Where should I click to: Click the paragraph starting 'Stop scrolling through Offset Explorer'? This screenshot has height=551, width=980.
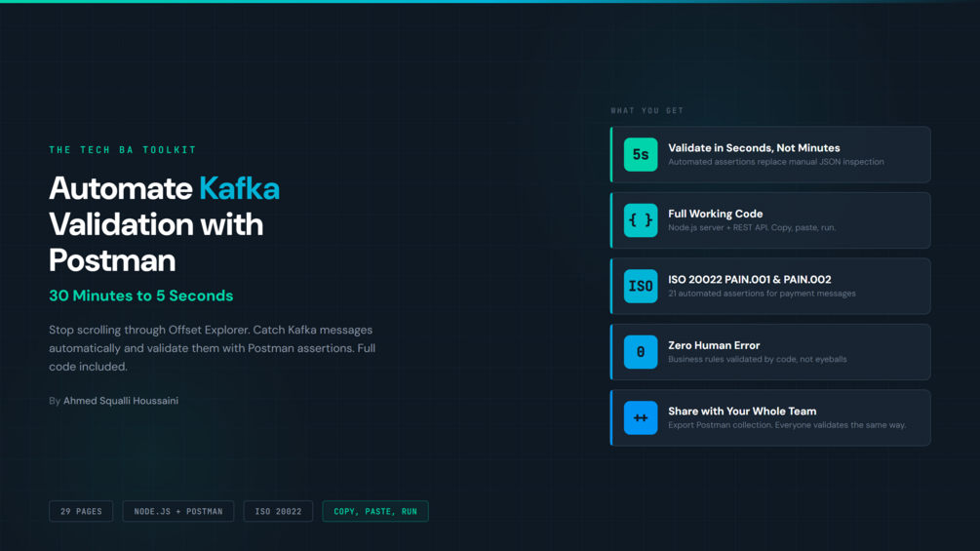coord(213,348)
